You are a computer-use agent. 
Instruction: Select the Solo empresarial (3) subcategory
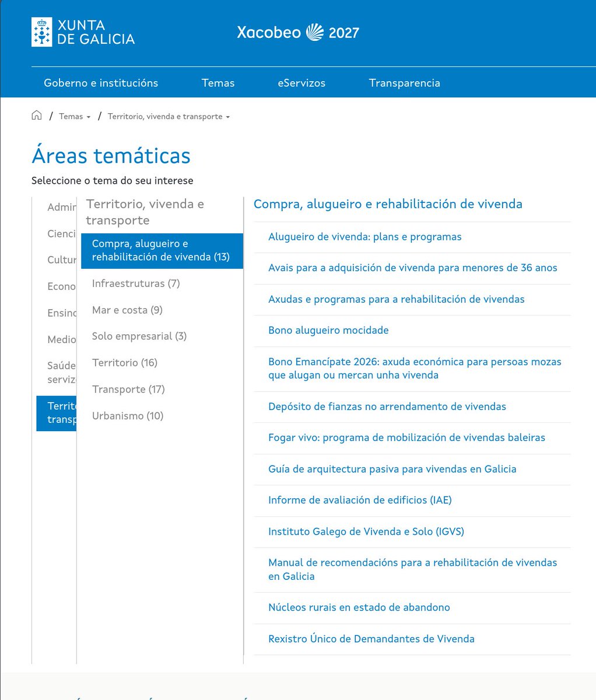pyautogui.click(x=139, y=337)
